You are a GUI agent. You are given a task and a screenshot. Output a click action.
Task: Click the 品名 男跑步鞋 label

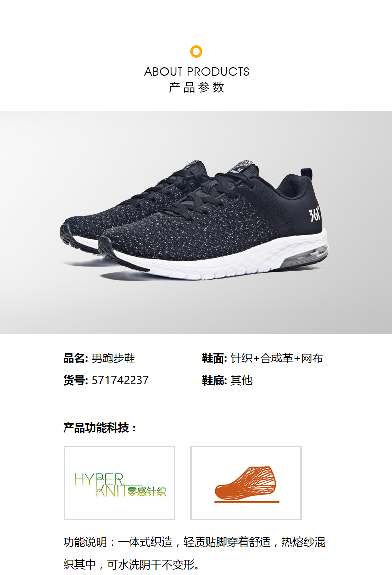tap(99, 359)
